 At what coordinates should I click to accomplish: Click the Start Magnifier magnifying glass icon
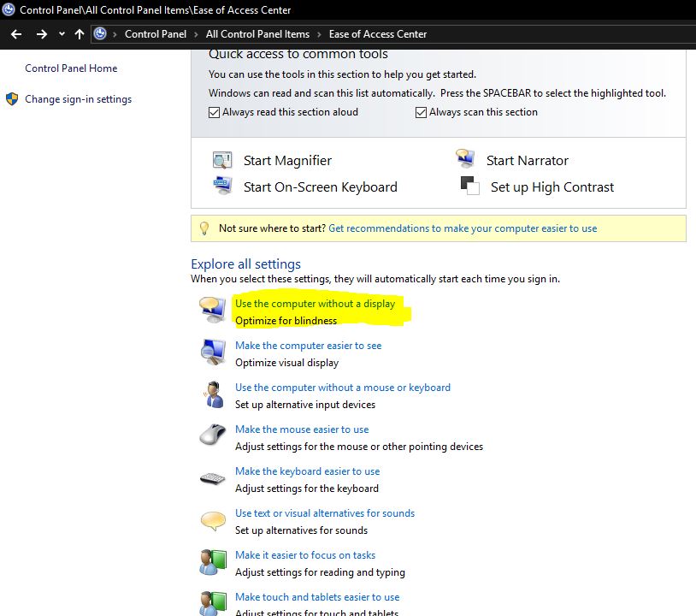pyautogui.click(x=221, y=160)
